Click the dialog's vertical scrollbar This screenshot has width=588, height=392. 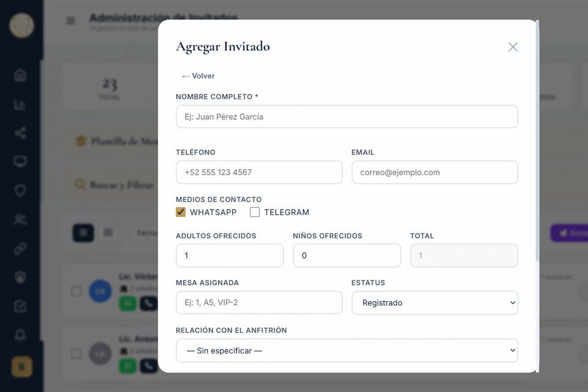[537, 141]
